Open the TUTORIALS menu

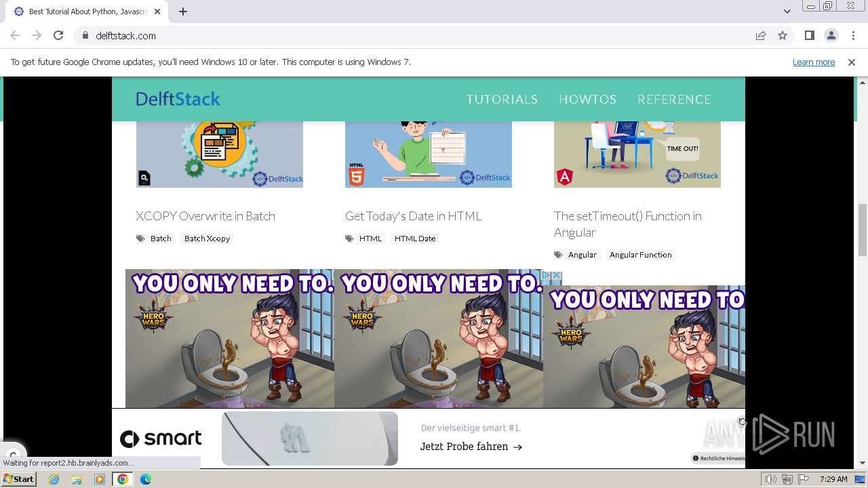tap(502, 99)
